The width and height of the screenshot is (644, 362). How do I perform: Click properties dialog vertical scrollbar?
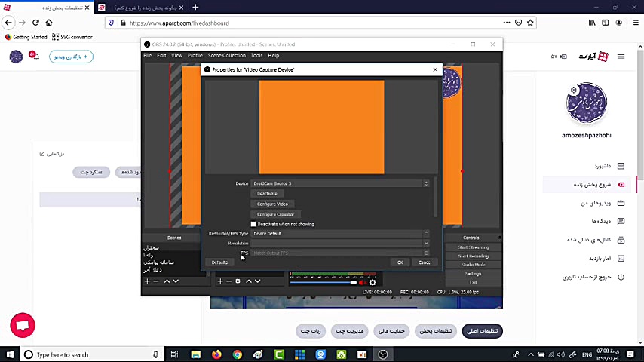coord(435,197)
